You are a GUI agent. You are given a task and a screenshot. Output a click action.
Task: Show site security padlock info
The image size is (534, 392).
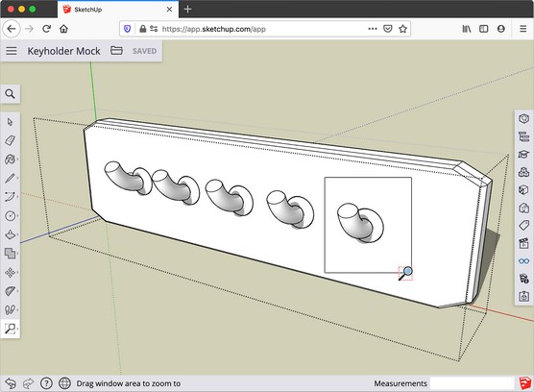point(143,29)
